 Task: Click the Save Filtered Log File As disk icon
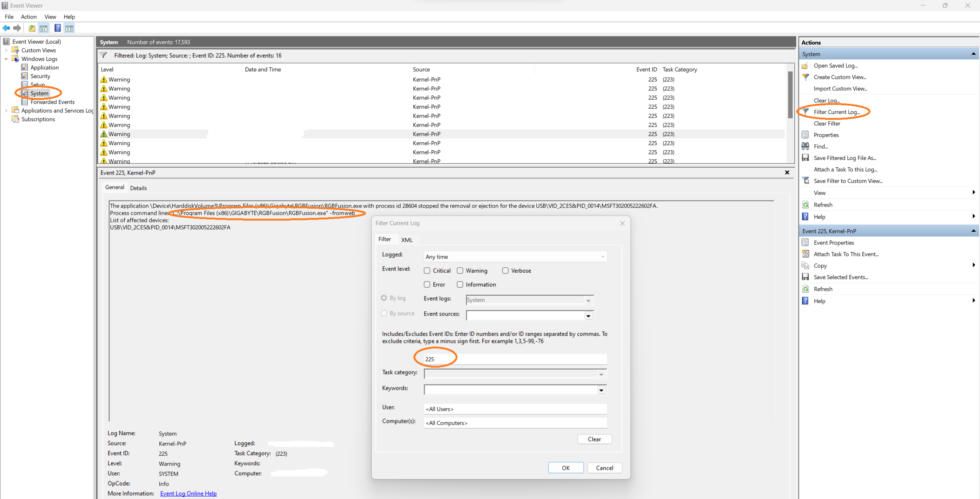806,157
